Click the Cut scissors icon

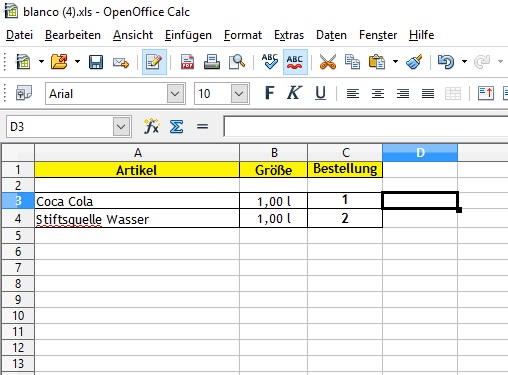pos(328,62)
